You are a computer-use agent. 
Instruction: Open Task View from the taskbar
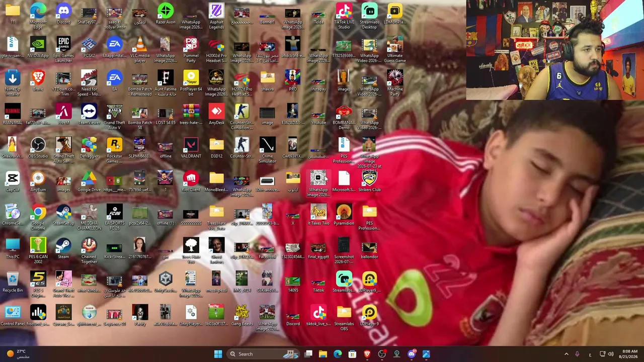[x=308, y=354]
